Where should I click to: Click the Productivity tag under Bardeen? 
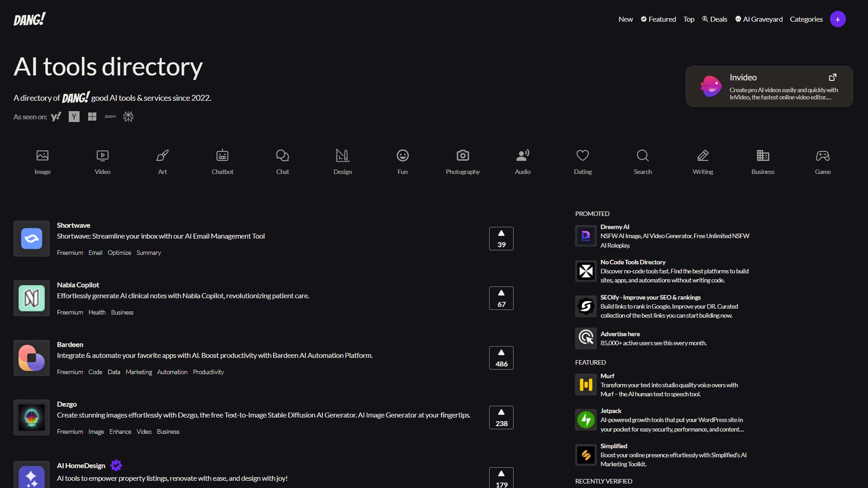click(208, 372)
